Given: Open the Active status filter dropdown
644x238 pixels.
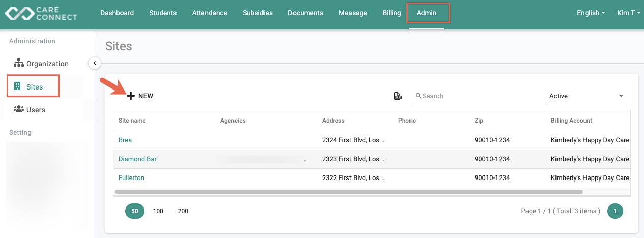Looking at the screenshot, I should [587, 96].
